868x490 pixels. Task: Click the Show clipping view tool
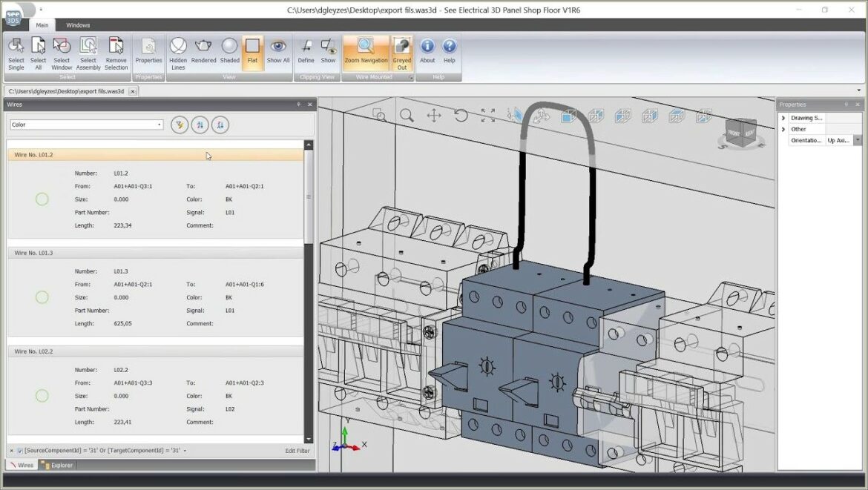coord(328,51)
